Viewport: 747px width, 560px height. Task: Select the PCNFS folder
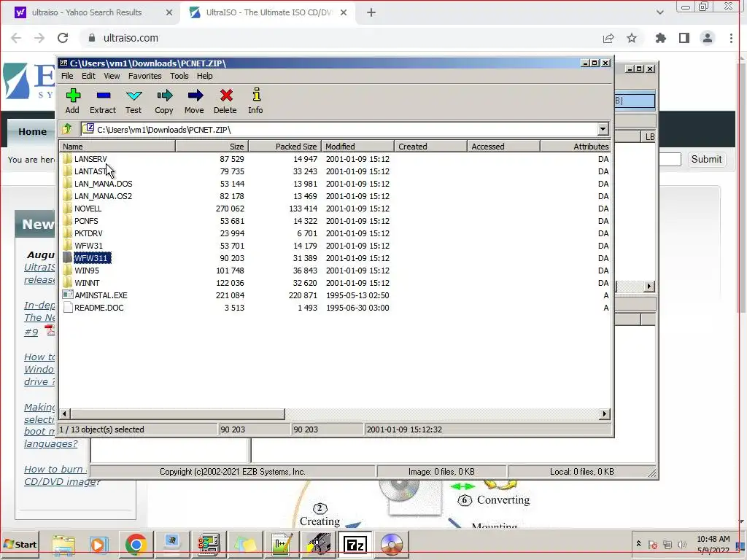pos(86,221)
